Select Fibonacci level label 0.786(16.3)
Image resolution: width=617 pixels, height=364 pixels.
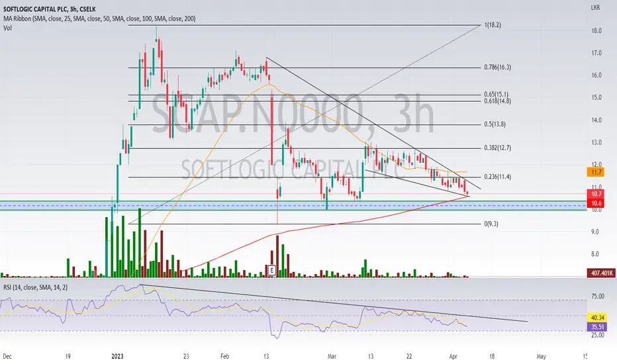(497, 68)
